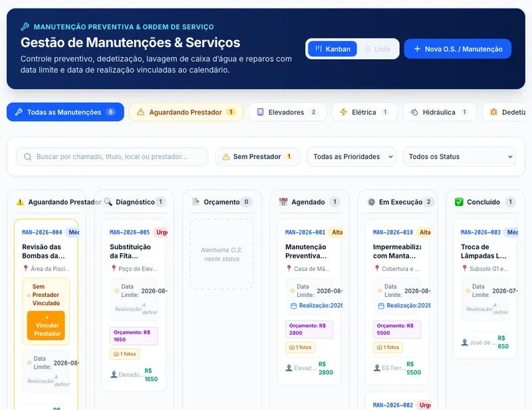Open Todas as Prioridades dropdown

[x=352, y=157]
